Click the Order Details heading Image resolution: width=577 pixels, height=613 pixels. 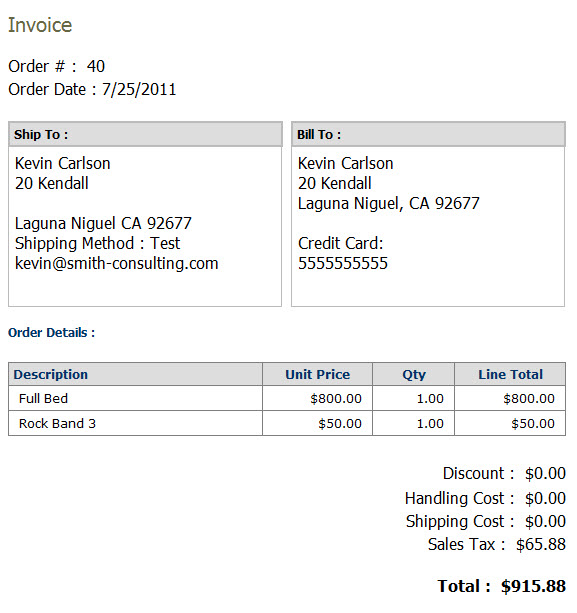[x=51, y=333]
